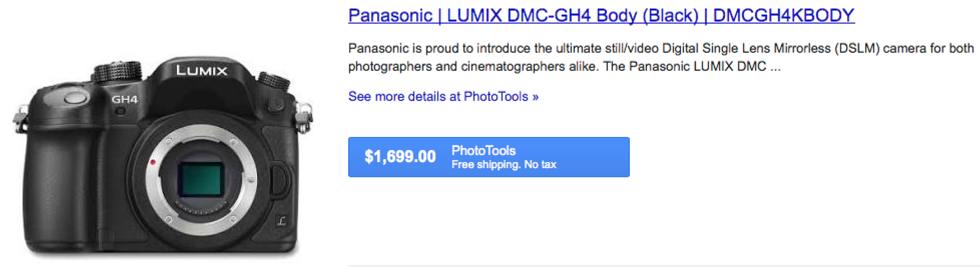Click the mode dial atop the camera
This screenshot has height=272, width=980.
click(x=118, y=72)
